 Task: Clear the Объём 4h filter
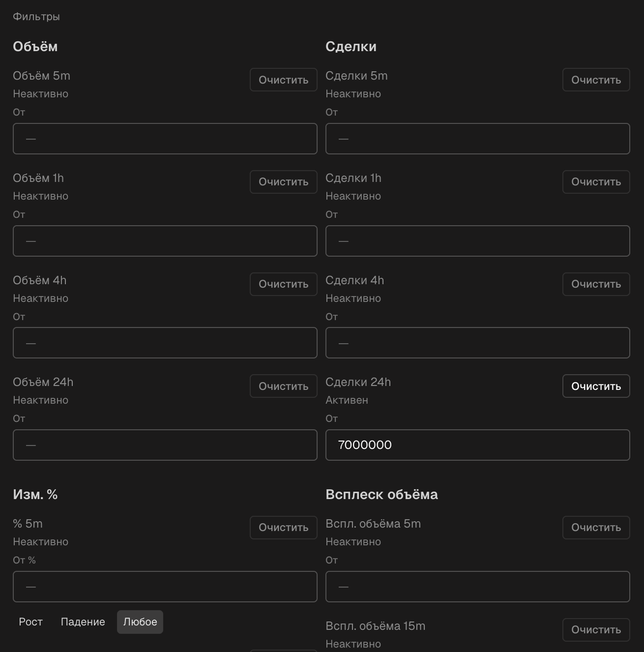[284, 284]
